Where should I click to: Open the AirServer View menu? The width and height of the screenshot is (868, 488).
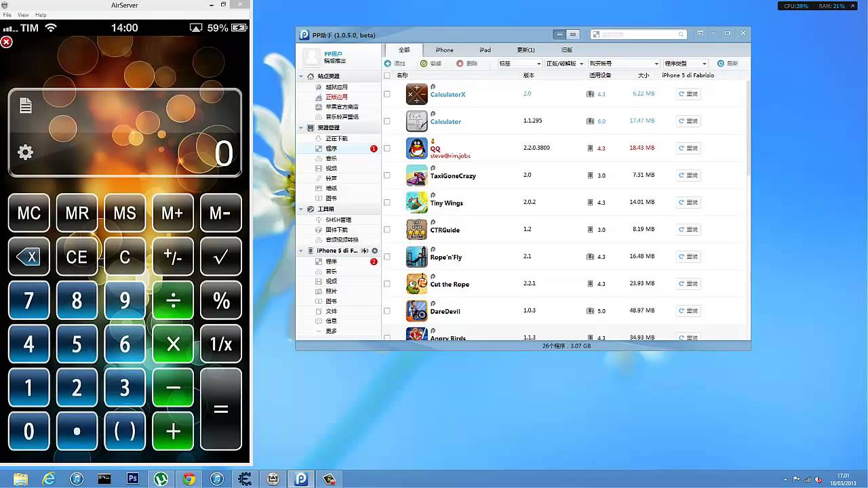pyautogui.click(x=23, y=14)
